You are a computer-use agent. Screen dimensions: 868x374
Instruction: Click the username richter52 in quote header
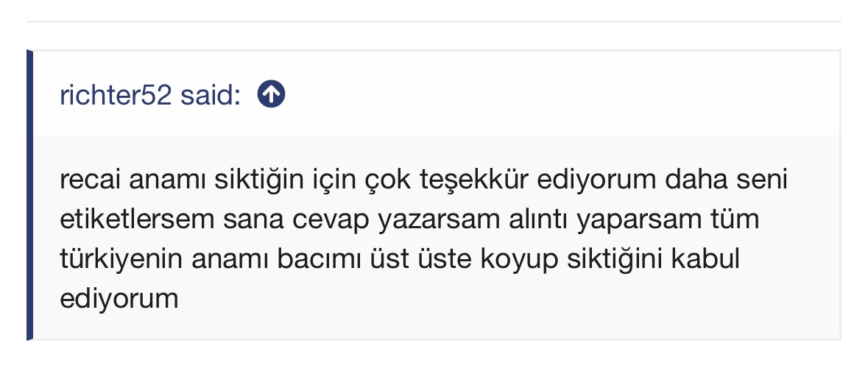[x=116, y=95]
